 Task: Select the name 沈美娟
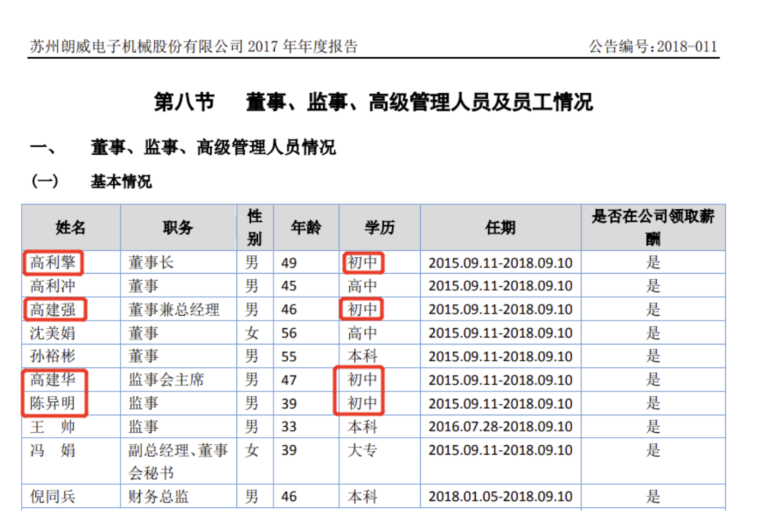[53, 333]
